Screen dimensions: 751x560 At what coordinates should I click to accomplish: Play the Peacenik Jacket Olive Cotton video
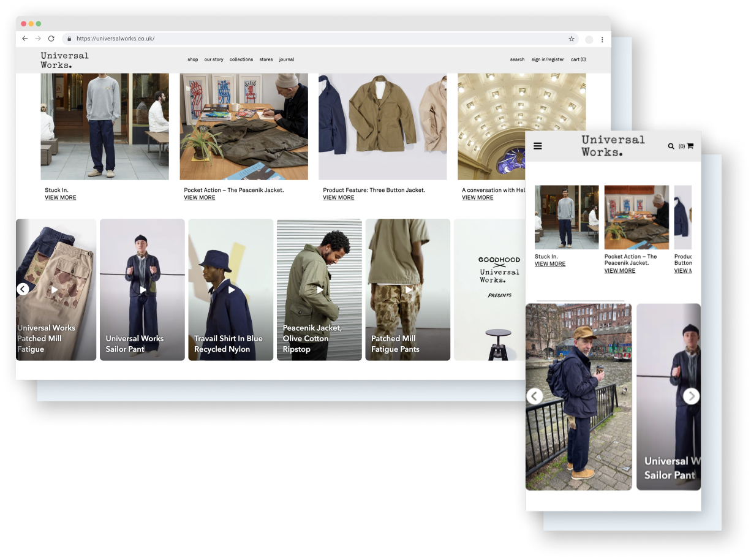(x=319, y=290)
